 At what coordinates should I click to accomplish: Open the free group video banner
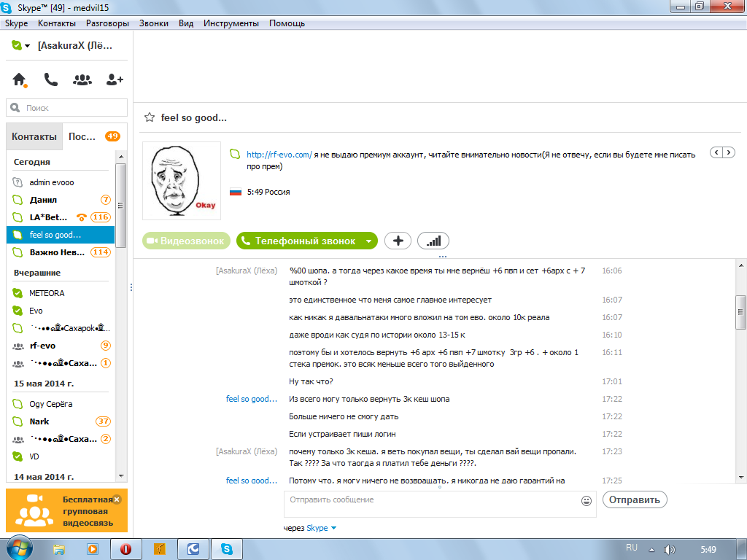(66, 510)
